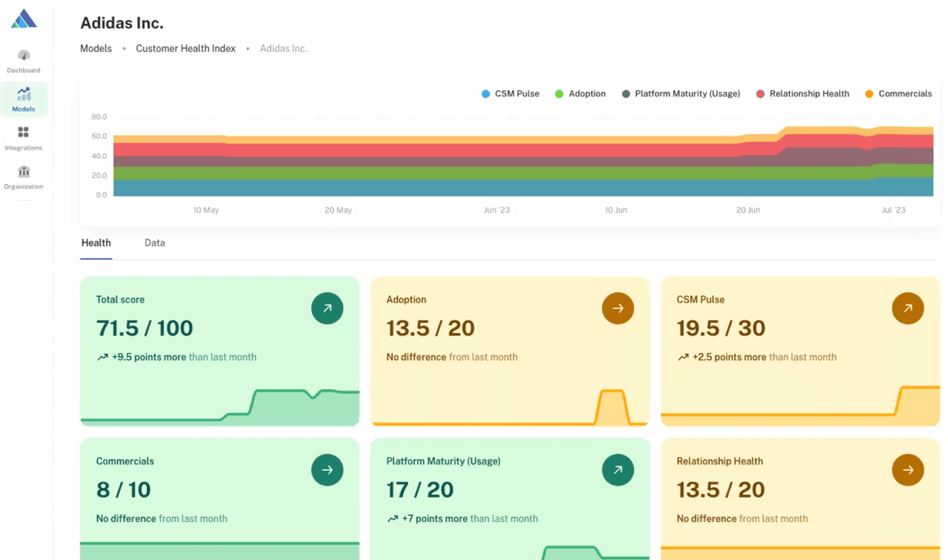The width and height of the screenshot is (948, 560).
Task: Toggle Platform Maturity (Usage) legend series
Action: (x=681, y=94)
